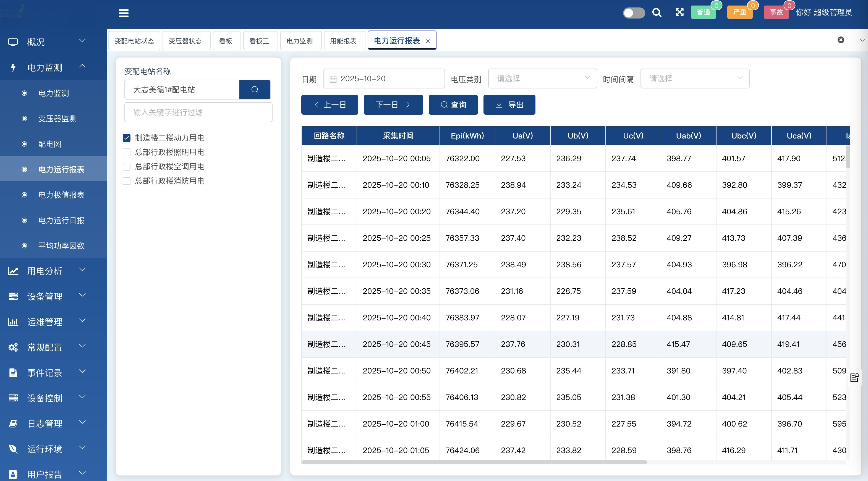Click the 下一日 next day button
The height and width of the screenshot is (481, 868).
(393, 105)
